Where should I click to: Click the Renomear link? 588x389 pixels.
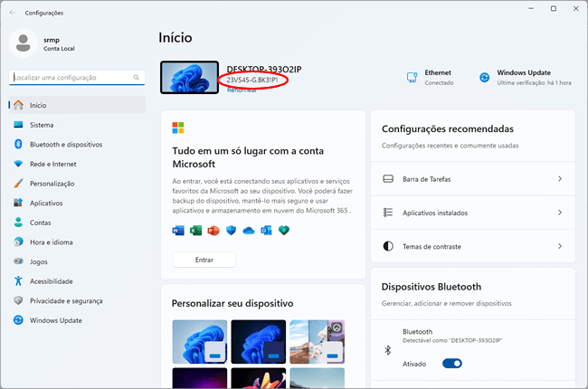242,90
